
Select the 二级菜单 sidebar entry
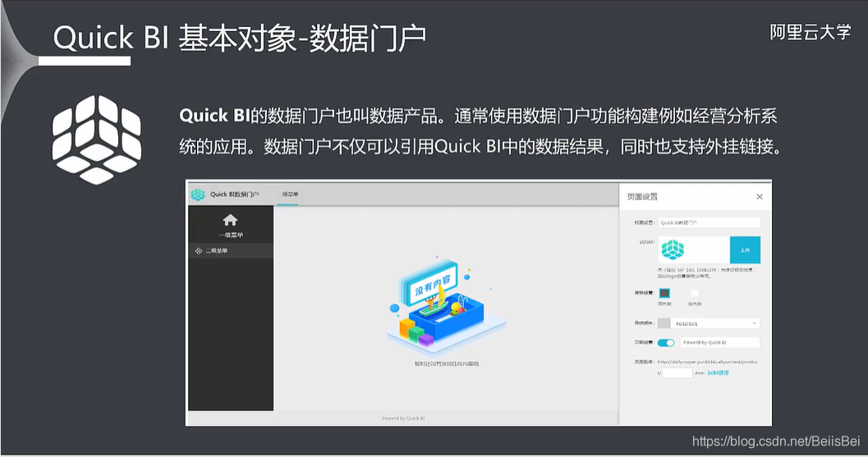click(x=231, y=251)
